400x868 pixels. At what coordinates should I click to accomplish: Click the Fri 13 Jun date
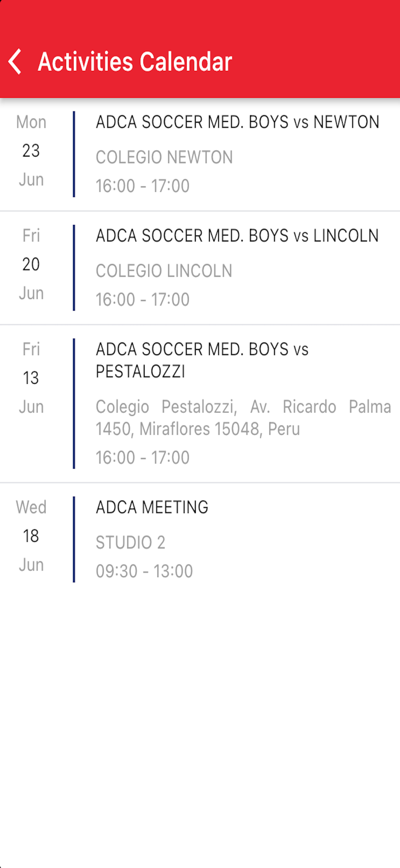click(x=31, y=378)
